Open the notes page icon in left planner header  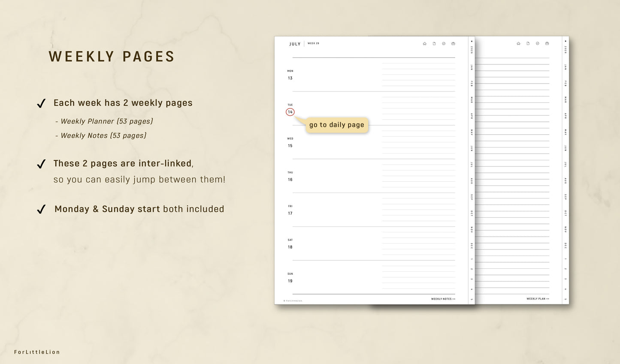click(434, 43)
